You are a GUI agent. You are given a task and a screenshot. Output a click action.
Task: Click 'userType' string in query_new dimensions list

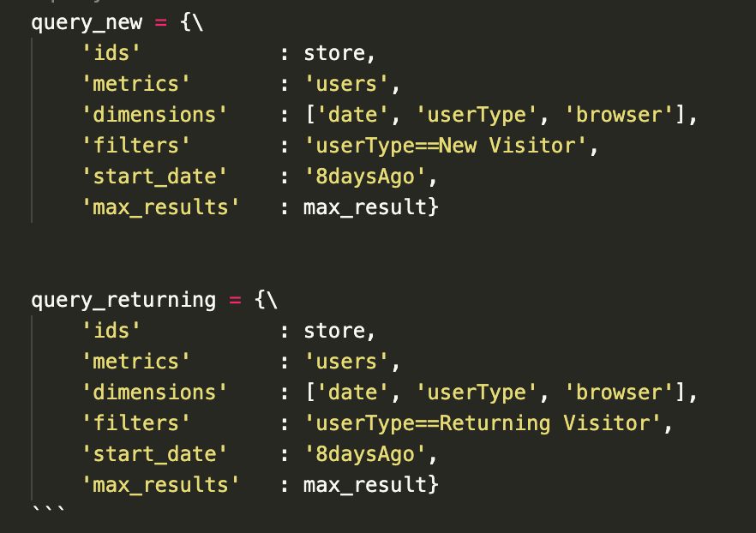[483, 115]
